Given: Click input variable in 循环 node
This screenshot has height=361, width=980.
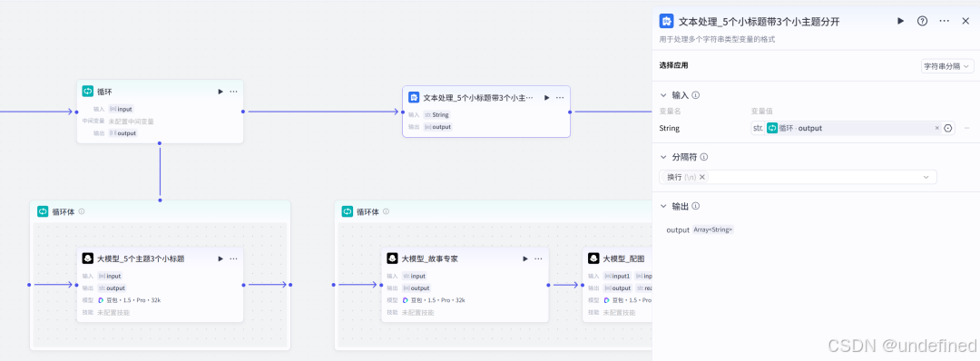Looking at the screenshot, I should (121, 109).
